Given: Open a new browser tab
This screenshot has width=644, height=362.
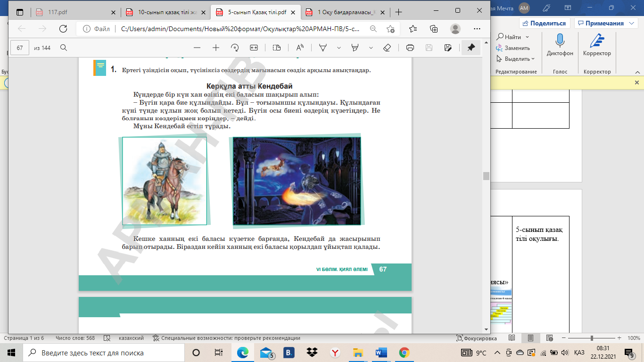Looking at the screenshot, I should (399, 12).
